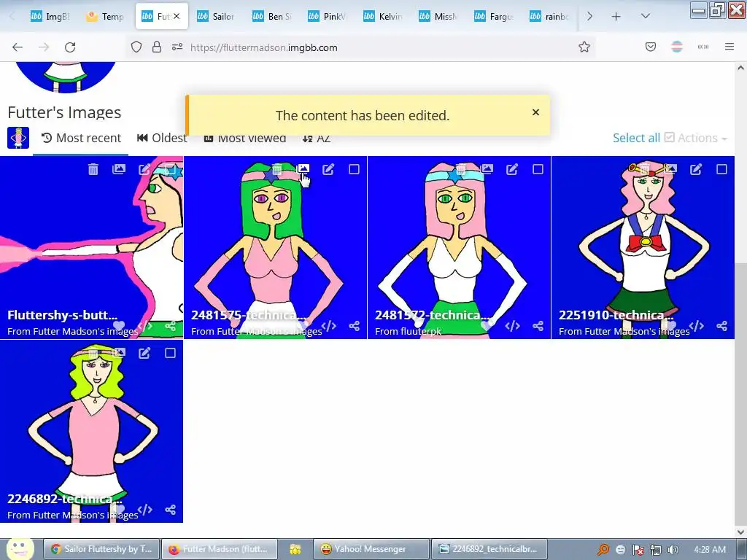Share the 2481572-technica image
The image size is (747, 560).
pos(538,326)
